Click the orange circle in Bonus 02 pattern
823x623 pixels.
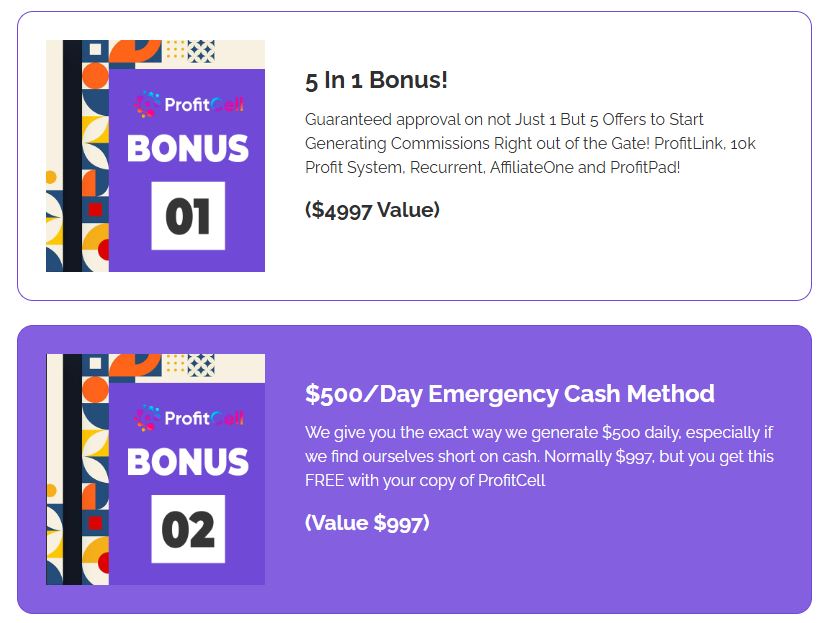click(95, 389)
